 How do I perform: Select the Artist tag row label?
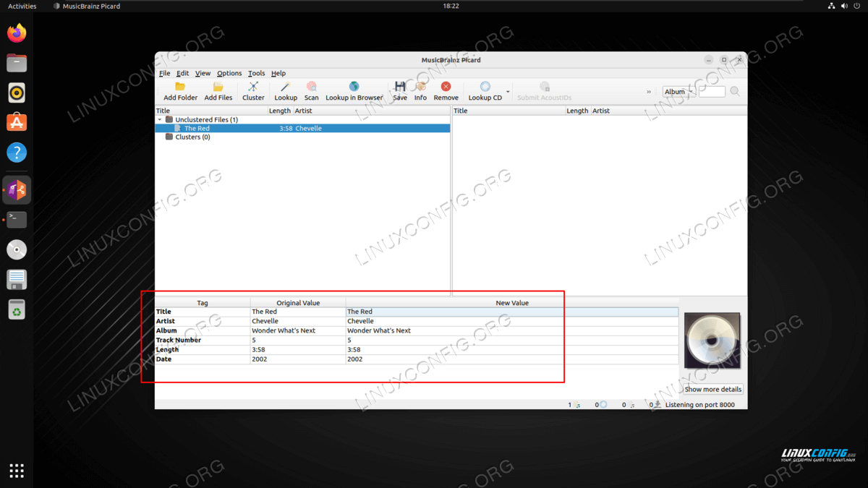point(166,321)
